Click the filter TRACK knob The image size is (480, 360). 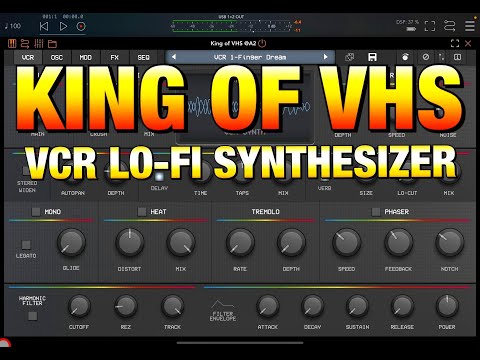(172, 306)
